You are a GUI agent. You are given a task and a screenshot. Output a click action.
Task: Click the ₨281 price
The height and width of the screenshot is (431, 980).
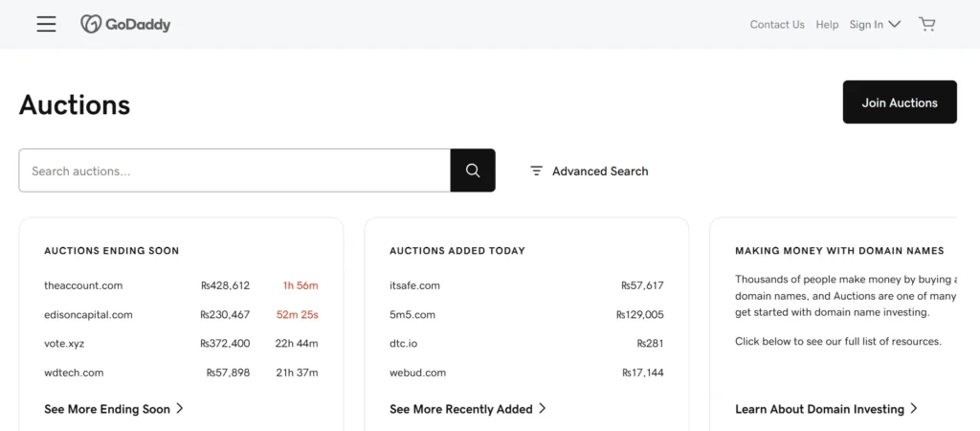coord(650,344)
